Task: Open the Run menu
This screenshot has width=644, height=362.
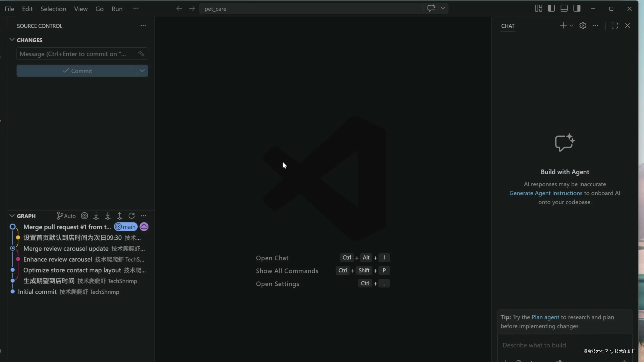Action: pos(117,9)
